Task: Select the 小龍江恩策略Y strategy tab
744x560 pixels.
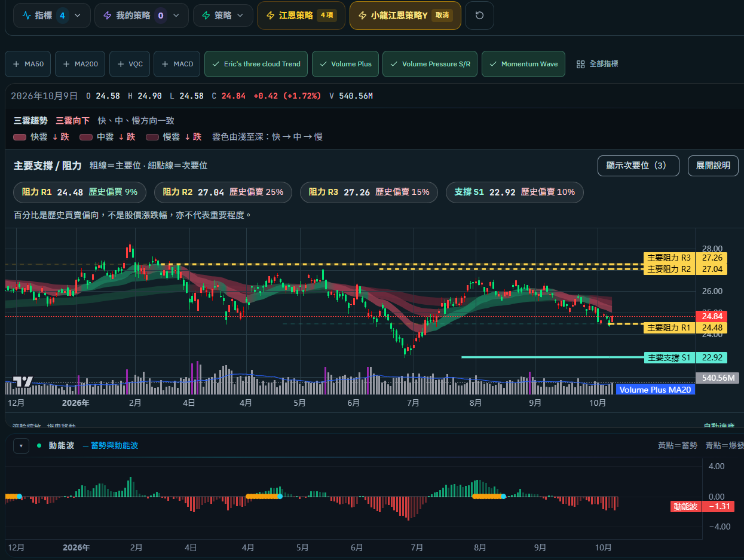Action: [x=405, y=16]
